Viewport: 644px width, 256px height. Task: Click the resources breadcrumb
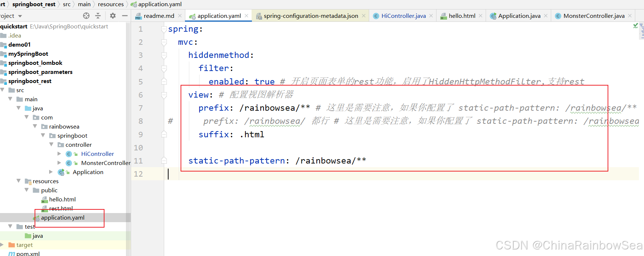click(111, 4)
